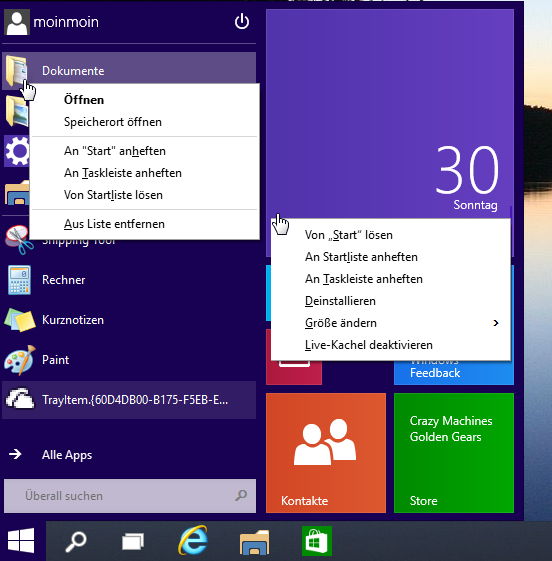The width and height of the screenshot is (552, 561).
Task: Choose An Startliste anheften
Action: coord(391,257)
